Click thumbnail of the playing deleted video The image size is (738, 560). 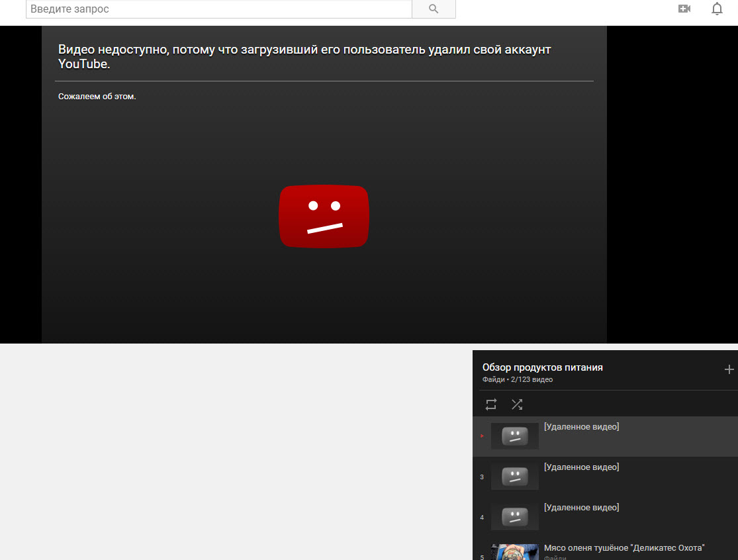[515, 436]
